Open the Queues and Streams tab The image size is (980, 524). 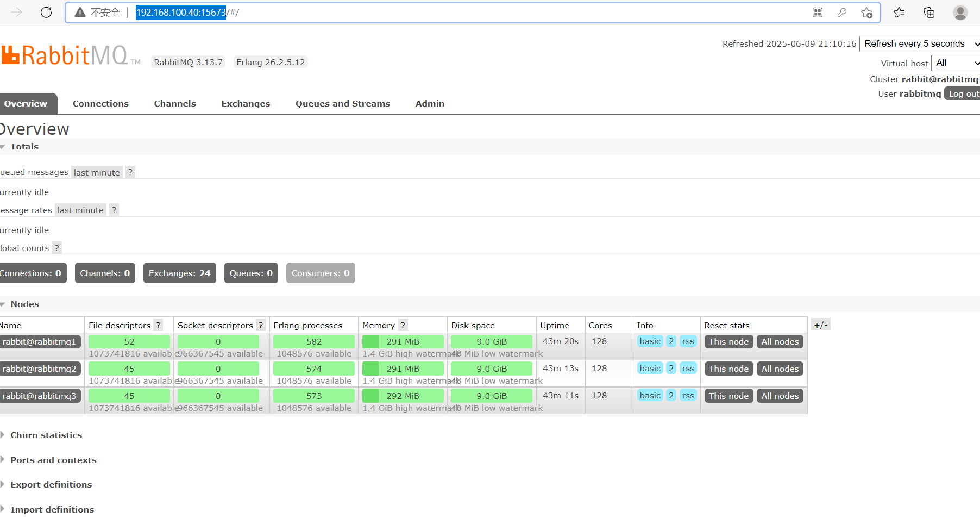point(343,104)
